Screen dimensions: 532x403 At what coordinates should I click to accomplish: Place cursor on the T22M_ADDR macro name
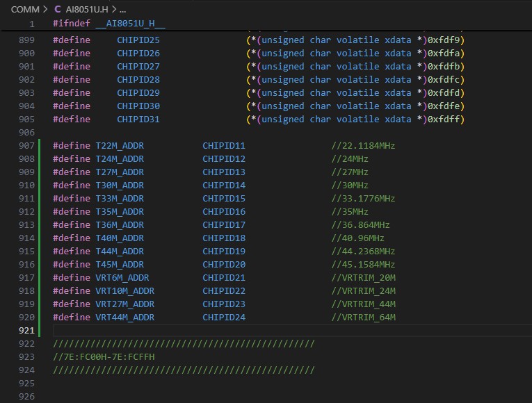click(x=119, y=146)
